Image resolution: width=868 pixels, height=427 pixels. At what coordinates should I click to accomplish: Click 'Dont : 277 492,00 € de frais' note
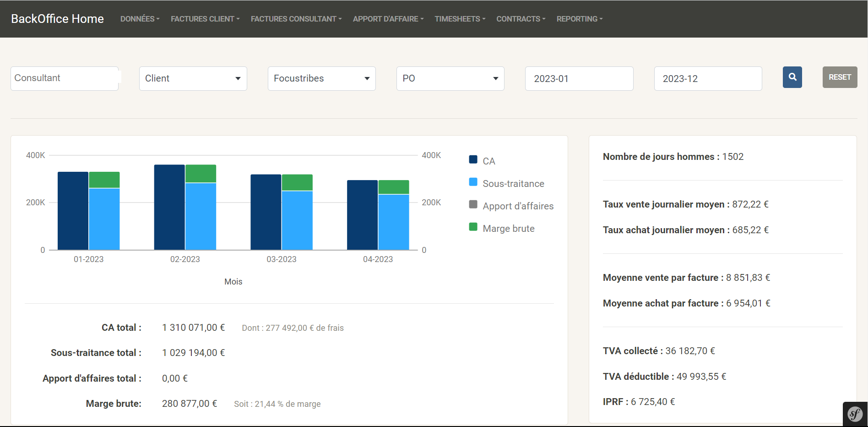tap(293, 328)
